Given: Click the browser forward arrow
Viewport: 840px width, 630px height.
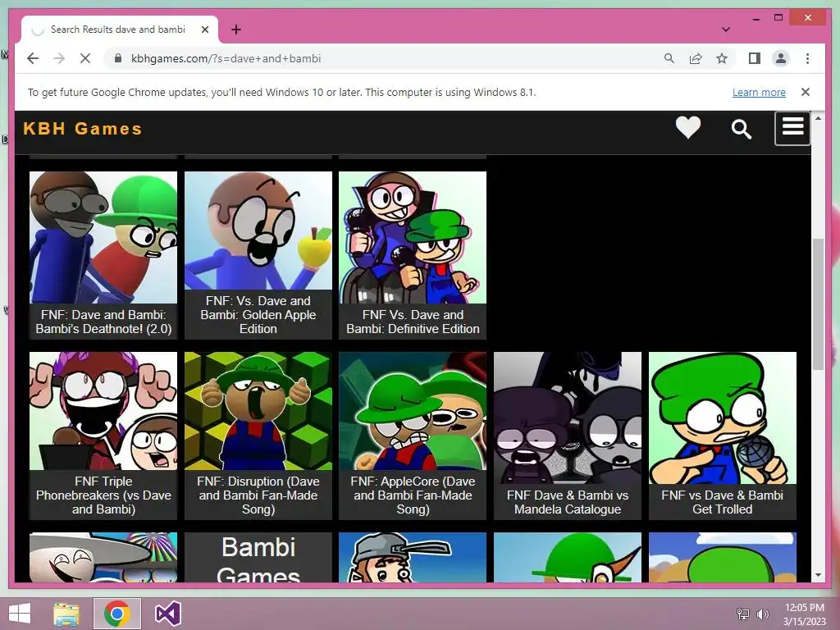Looking at the screenshot, I should point(59,58).
